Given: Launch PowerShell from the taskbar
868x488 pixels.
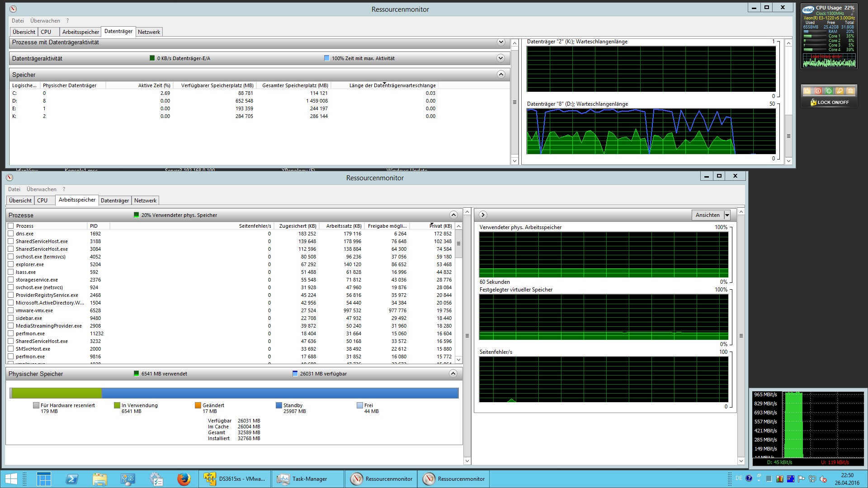Looking at the screenshot, I should [x=72, y=479].
